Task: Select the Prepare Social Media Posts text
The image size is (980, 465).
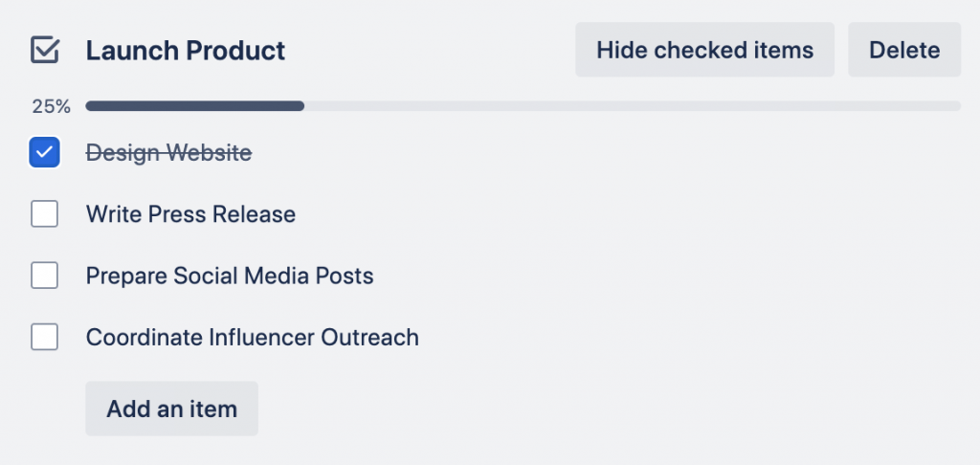Action: pos(230,277)
